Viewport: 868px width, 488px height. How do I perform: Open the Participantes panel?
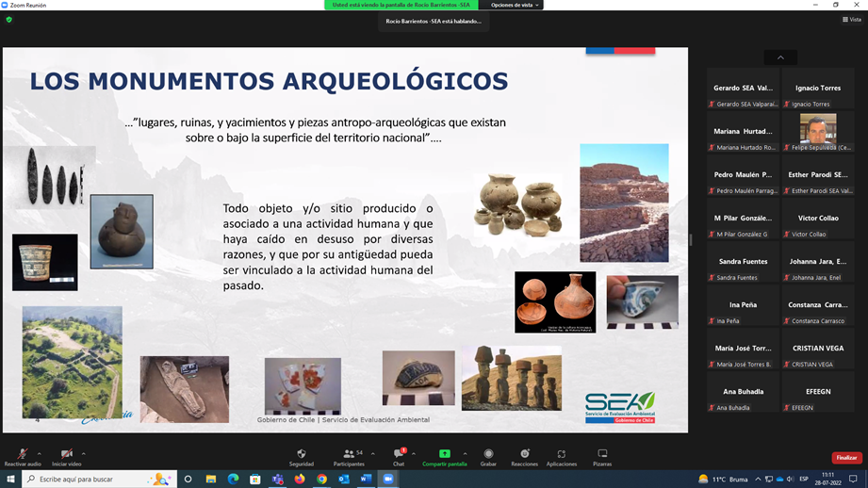pos(349,455)
